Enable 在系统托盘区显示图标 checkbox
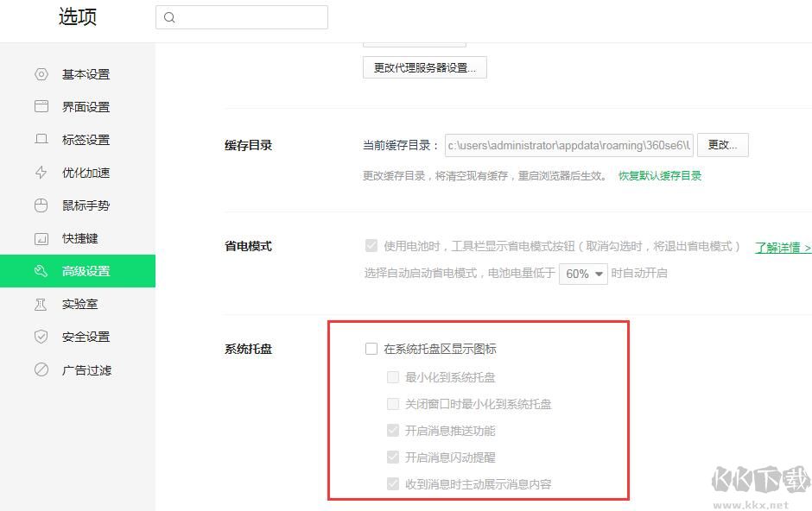Image resolution: width=812 pixels, height=511 pixels. [x=371, y=349]
